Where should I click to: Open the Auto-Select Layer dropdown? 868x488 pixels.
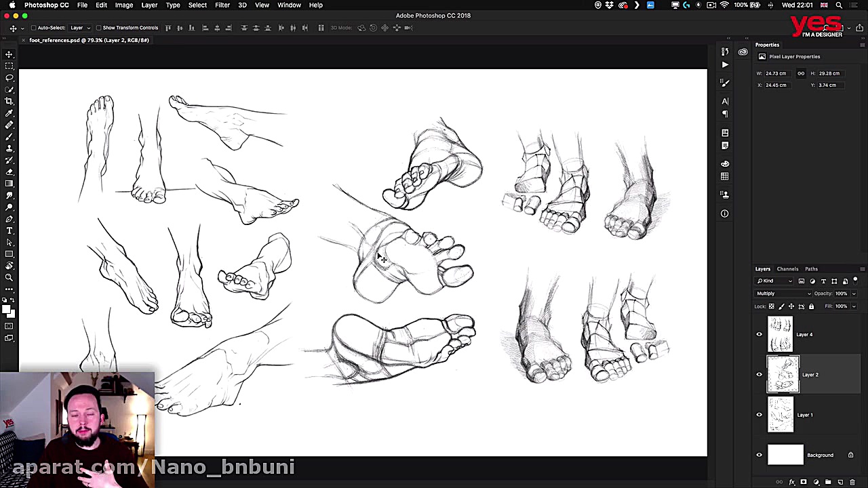pyautogui.click(x=79, y=28)
